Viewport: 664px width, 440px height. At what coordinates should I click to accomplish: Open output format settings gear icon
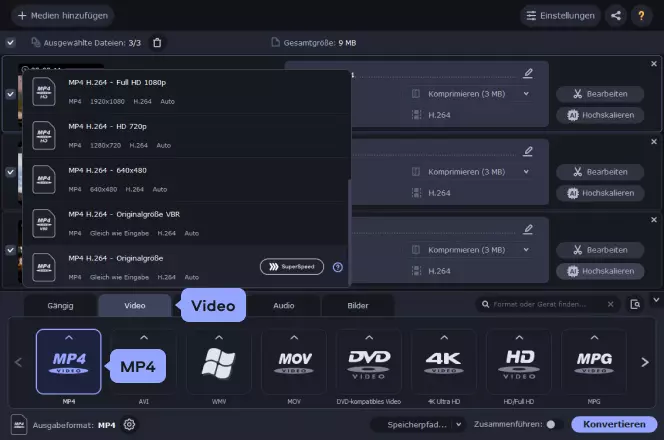129,424
